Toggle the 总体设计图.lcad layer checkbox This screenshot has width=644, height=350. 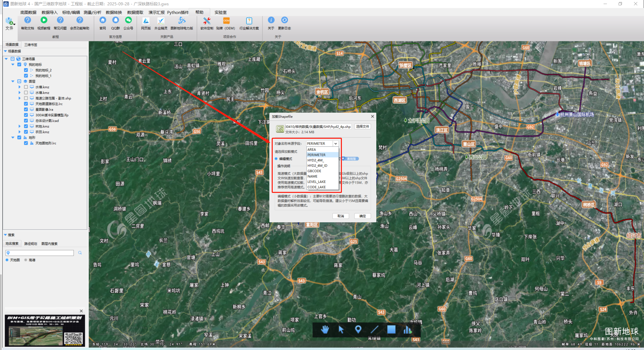click(26, 121)
